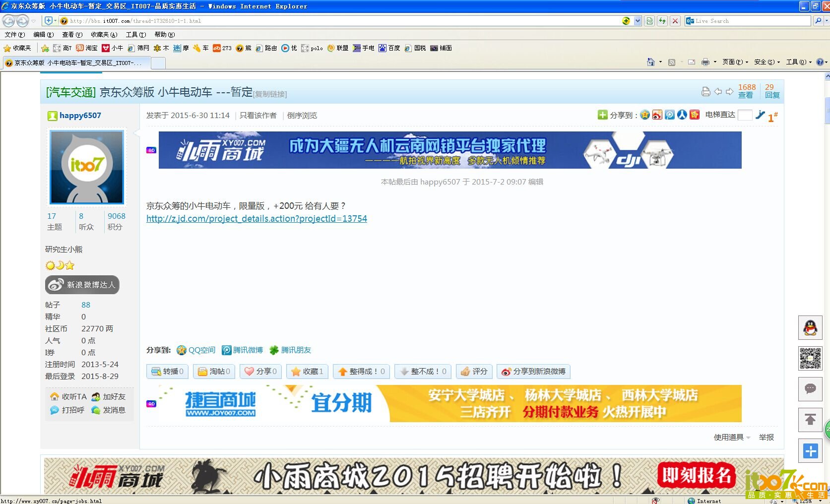Open 百度 favorites bar shortcut

coord(389,48)
